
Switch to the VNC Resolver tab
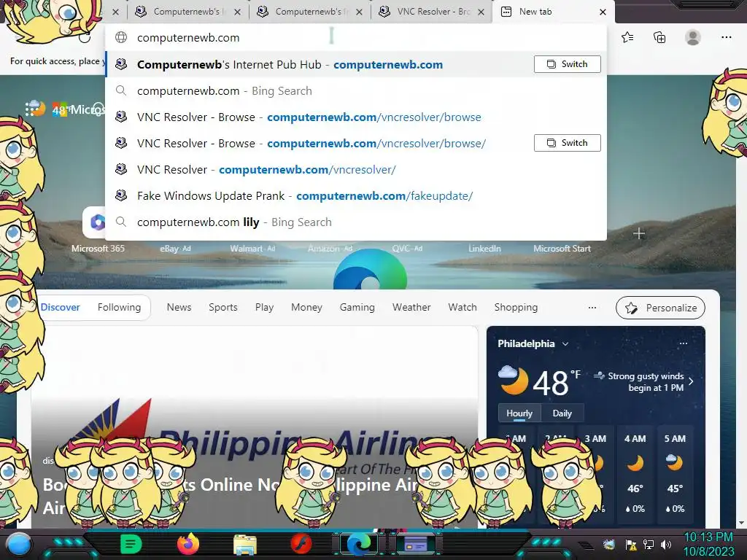click(x=431, y=12)
